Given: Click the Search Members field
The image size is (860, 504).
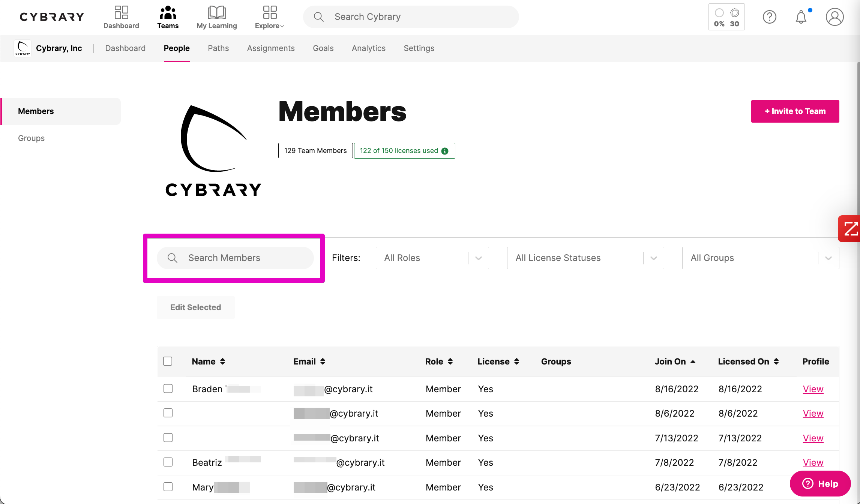Looking at the screenshot, I should [235, 258].
